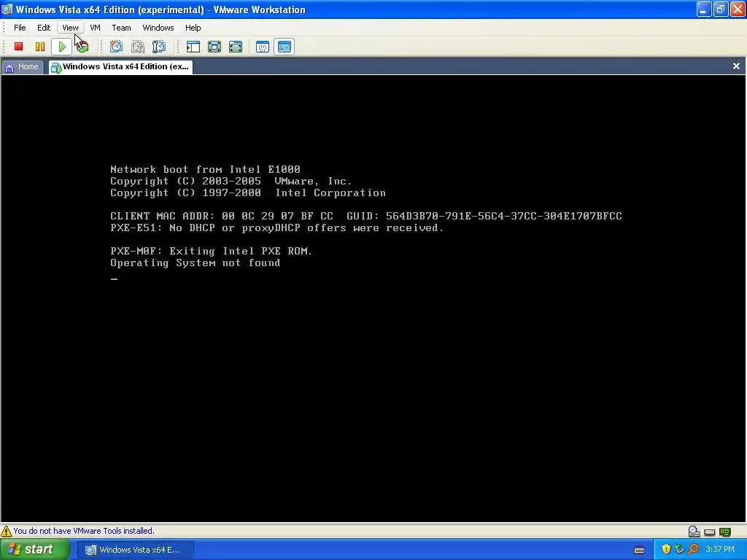Click the orange magnifier tray icon
The height and width of the screenshot is (560, 747).
(693, 550)
